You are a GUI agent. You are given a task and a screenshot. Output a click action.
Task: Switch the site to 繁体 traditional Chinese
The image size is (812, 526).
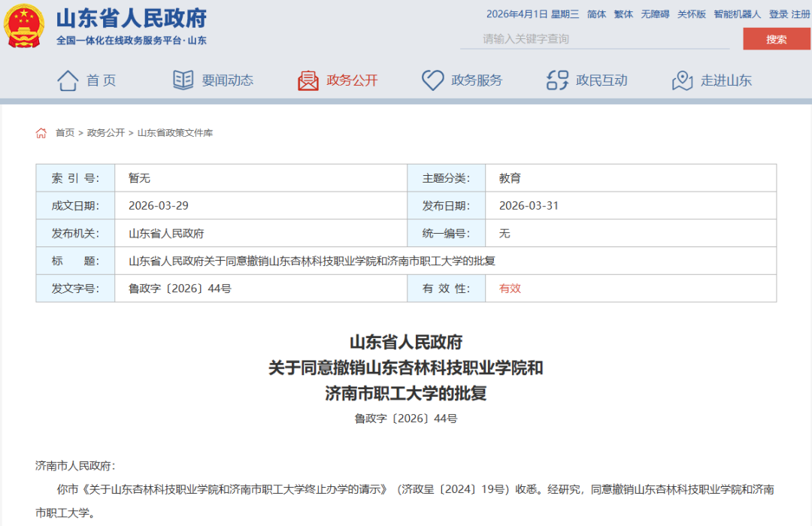(623, 14)
